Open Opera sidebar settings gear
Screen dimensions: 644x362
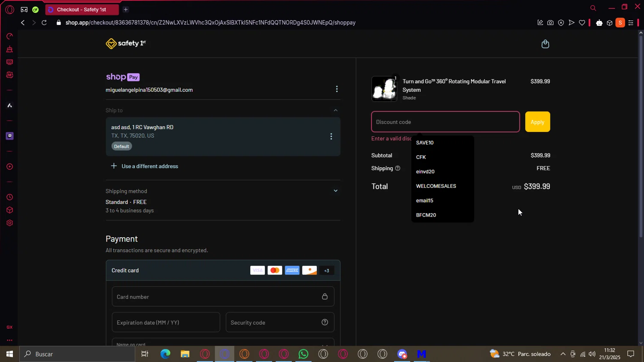point(9,223)
